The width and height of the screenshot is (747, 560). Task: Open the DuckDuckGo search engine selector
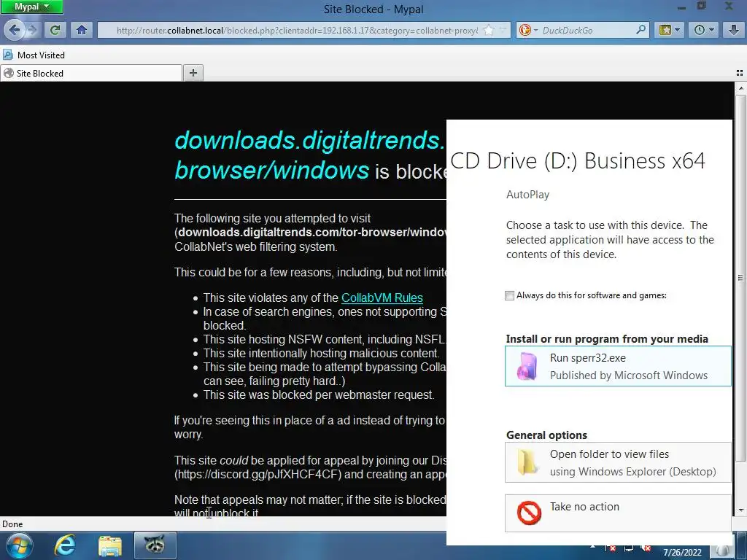pyautogui.click(x=528, y=30)
